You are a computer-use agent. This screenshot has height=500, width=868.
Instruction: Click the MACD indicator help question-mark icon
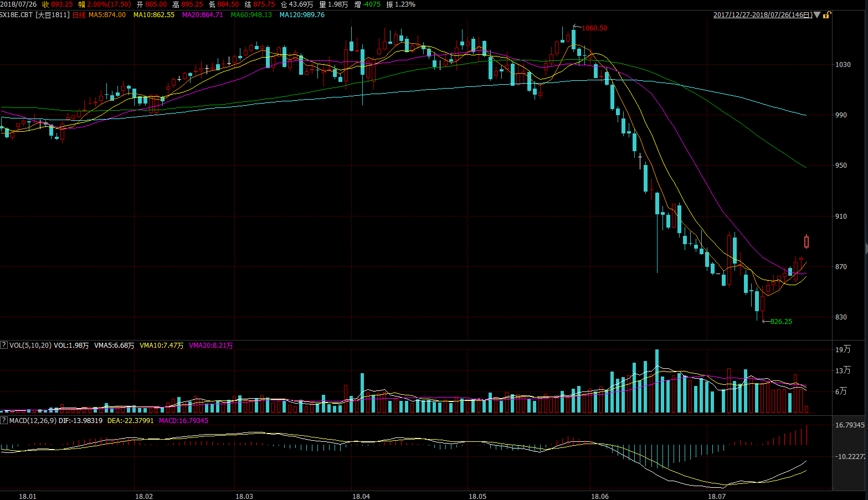tap(4, 420)
